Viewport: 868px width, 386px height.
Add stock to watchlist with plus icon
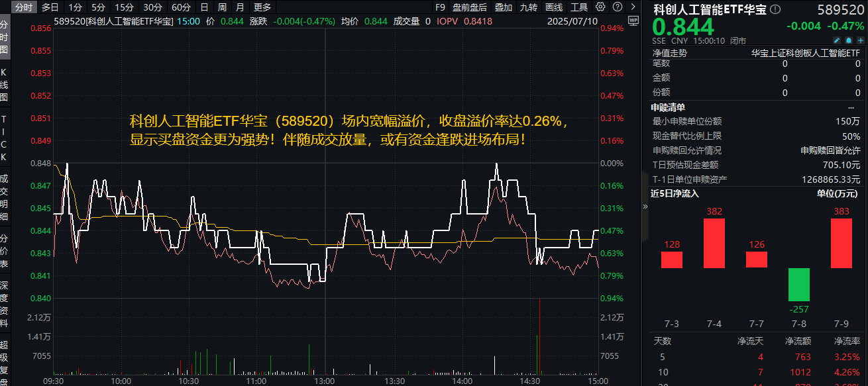(x=859, y=40)
